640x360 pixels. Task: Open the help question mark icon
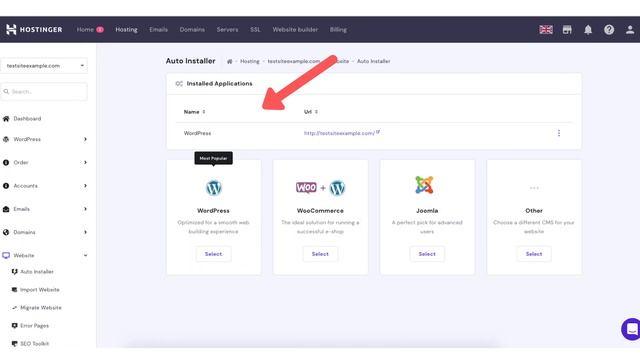(x=609, y=29)
